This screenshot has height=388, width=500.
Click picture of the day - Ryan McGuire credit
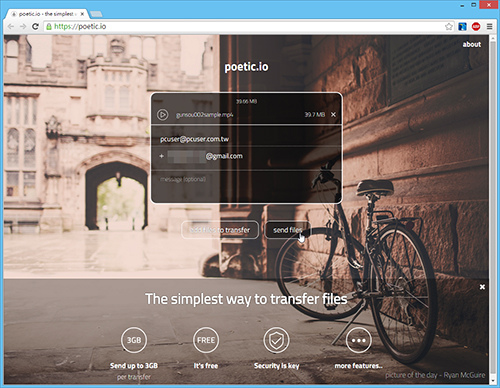(435, 375)
